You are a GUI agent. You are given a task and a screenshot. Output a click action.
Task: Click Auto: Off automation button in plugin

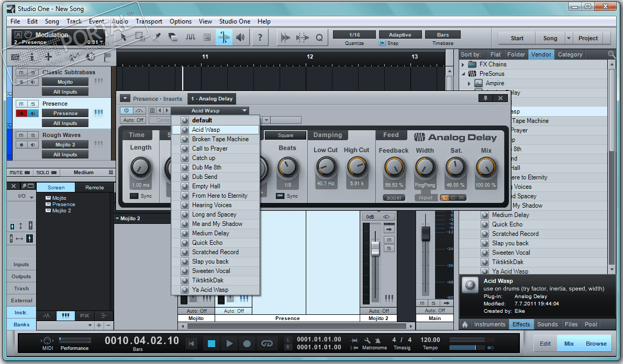[x=133, y=120]
